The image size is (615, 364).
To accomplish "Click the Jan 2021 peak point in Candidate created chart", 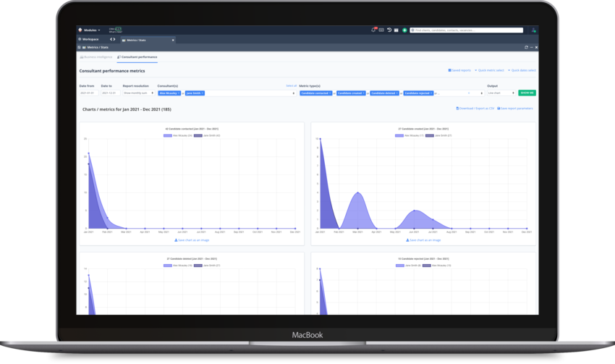I will tap(320, 139).
